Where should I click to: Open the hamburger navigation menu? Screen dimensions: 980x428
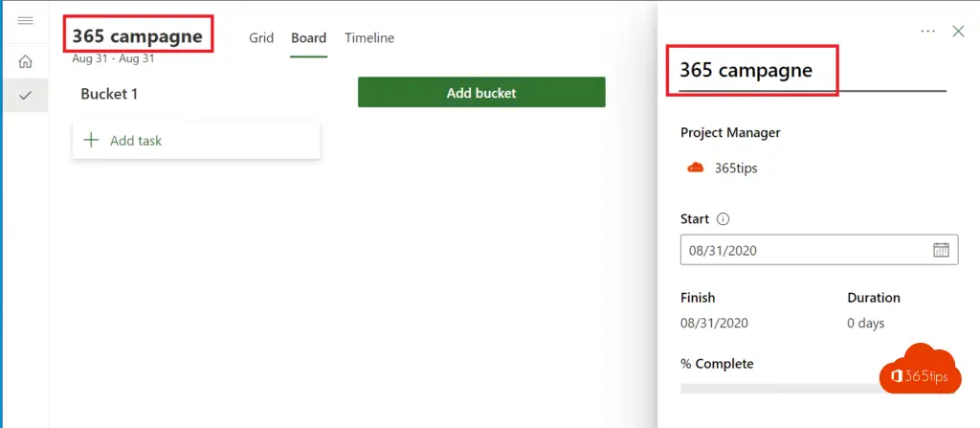25,20
